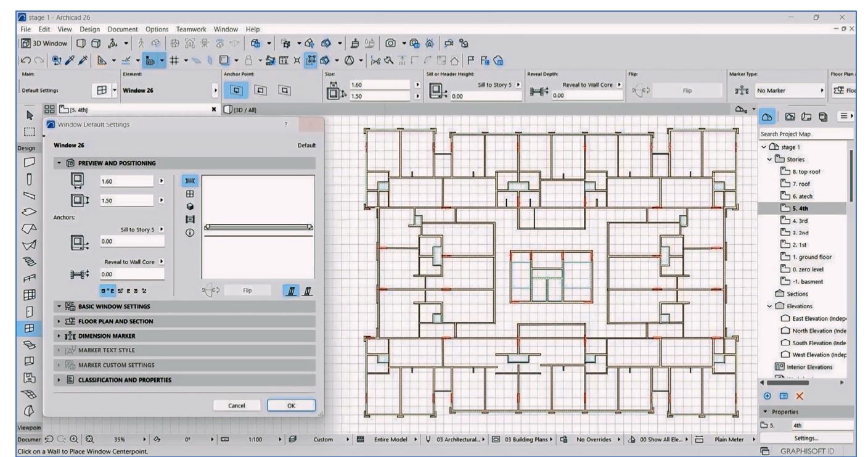Click Cancel in Window Default Settings

237,405
